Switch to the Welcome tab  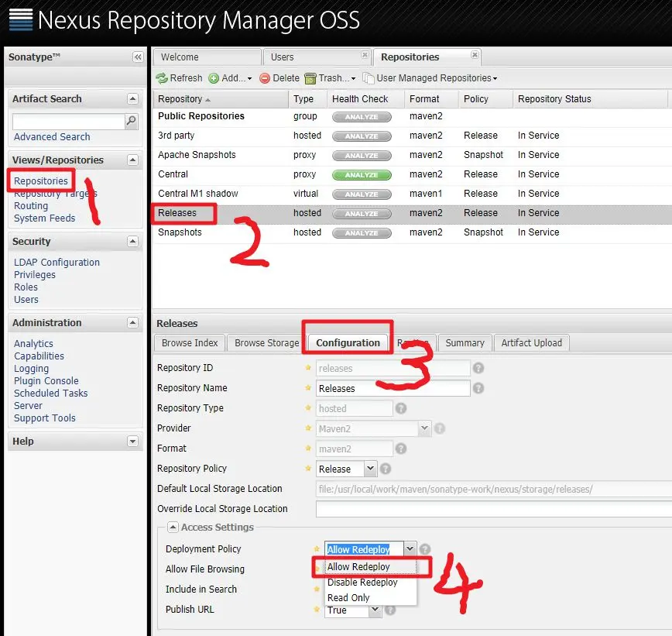click(x=207, y=57)
